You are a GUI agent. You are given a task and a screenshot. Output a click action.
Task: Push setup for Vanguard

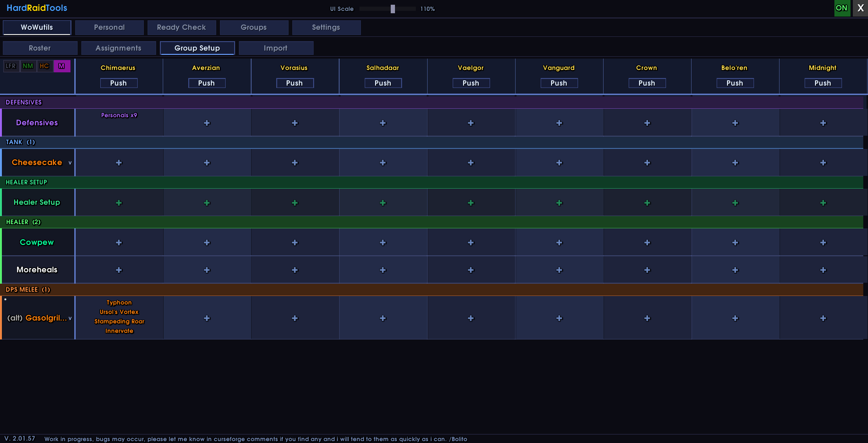click(x=559, y=83)
